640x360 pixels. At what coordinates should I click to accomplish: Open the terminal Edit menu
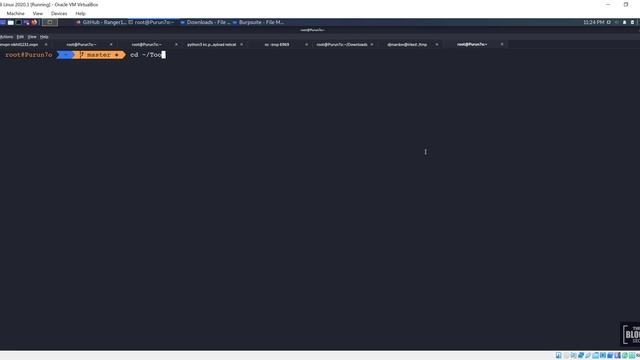click(x=20, y=37)
